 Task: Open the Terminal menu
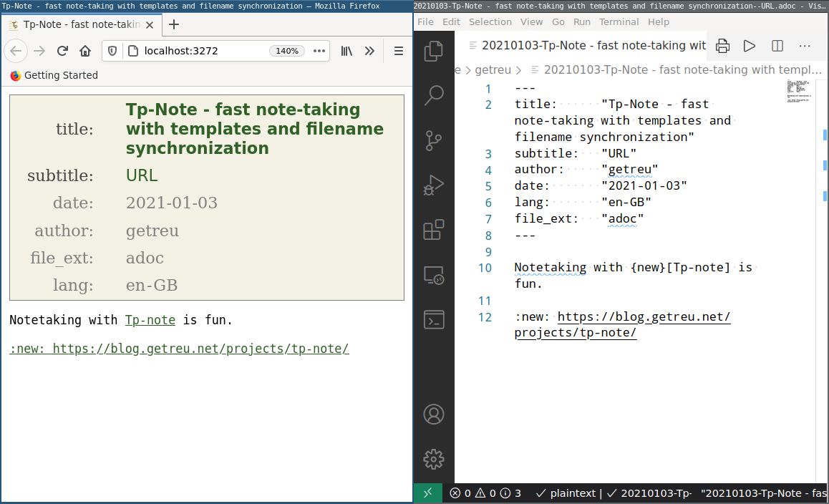(x=619, y=21)
